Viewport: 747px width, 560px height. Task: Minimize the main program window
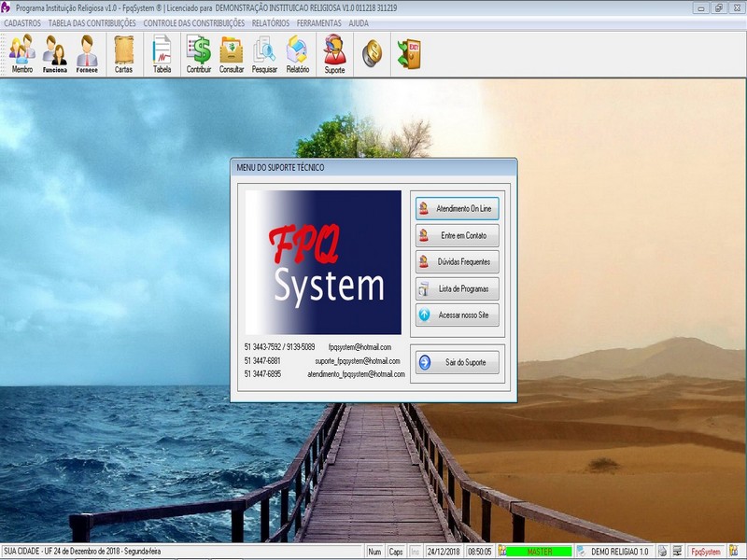tap(700, 8)
